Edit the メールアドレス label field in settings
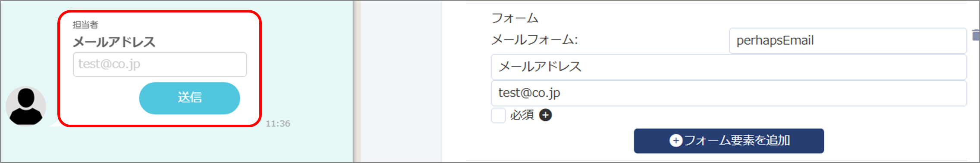Viewport: 980px width, 163px height. click(x=729, y=67)
